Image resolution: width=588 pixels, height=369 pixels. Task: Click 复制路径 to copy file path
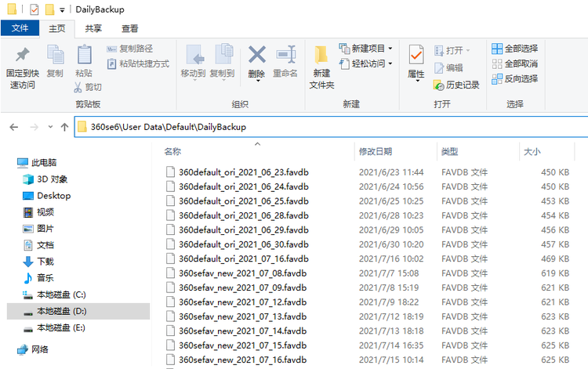130,49
